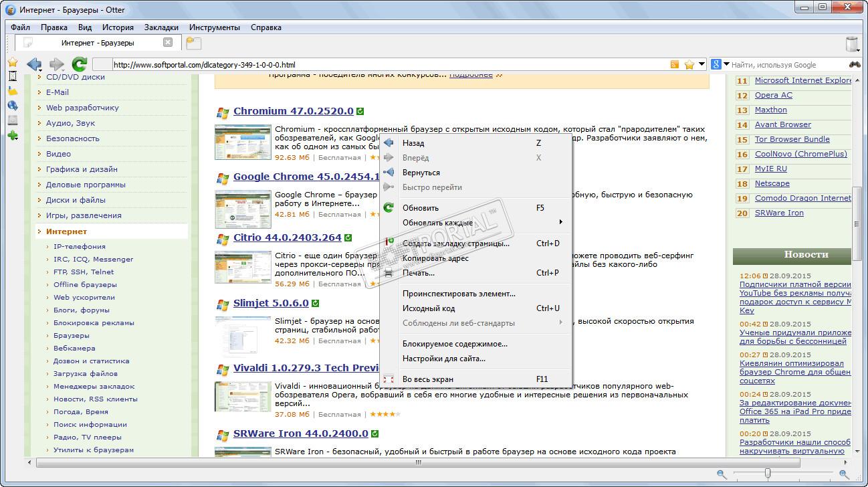The width and height of the screenshot is (868, 487).
Task: Choose "Проинспектировать элемент..." menu entry
Action: pyautogui.click(x=475, y=294)
